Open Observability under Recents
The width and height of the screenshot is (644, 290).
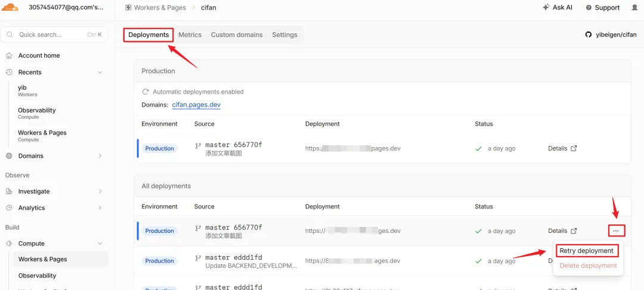[x=36, y=113]
